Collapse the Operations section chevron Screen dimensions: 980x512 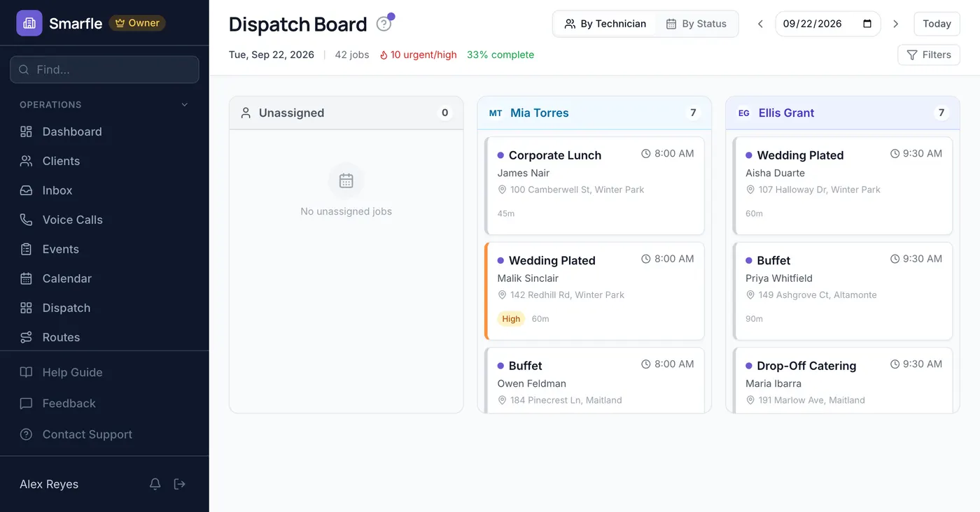tap(185, 105)
